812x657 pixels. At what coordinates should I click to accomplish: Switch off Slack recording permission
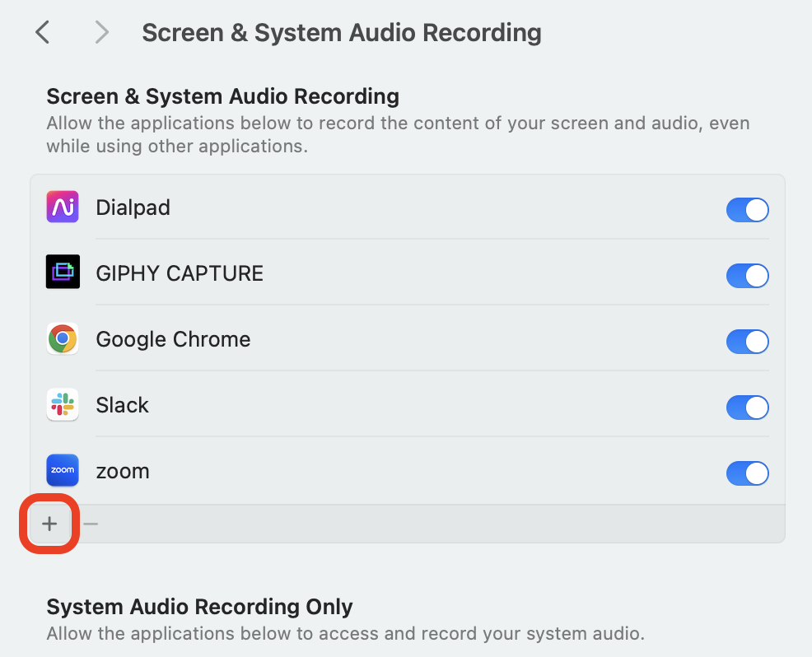[747, 408]
